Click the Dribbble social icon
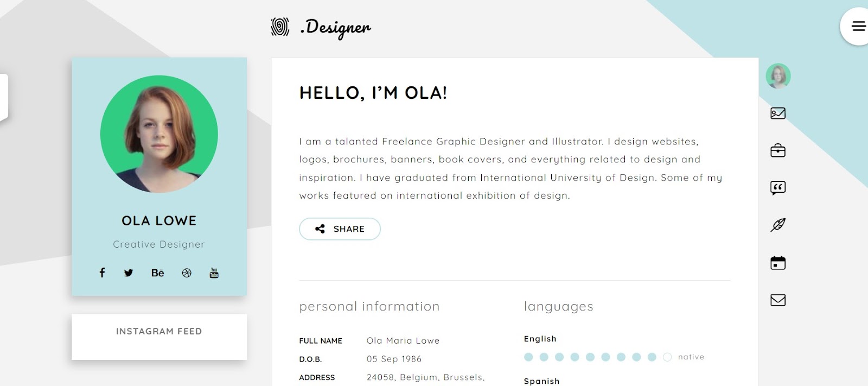868x386 pixels. (186, 273)
